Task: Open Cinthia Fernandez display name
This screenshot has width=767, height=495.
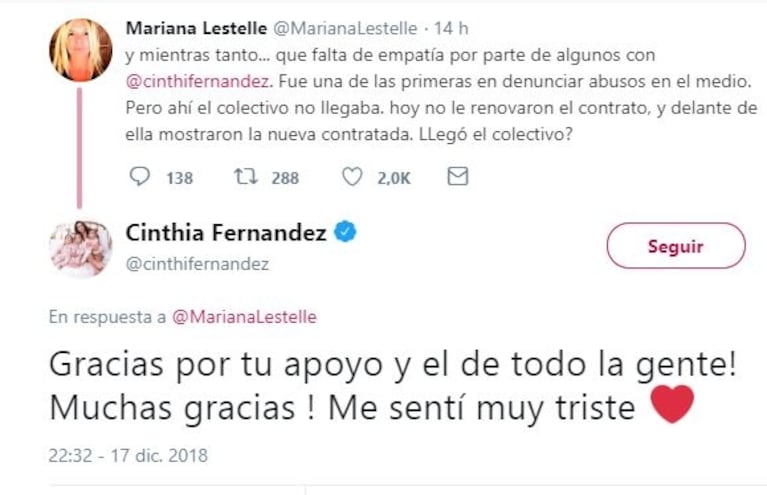Action: point(226,233)
